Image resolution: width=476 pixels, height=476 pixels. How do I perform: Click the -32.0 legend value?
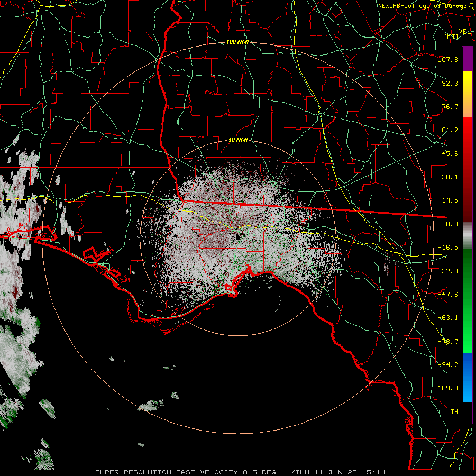pos(448,271)
